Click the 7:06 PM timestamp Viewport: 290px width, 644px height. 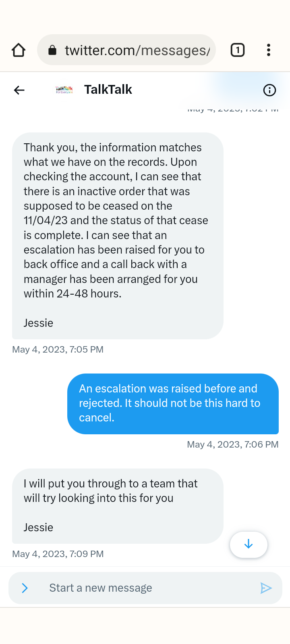(232, 444)
